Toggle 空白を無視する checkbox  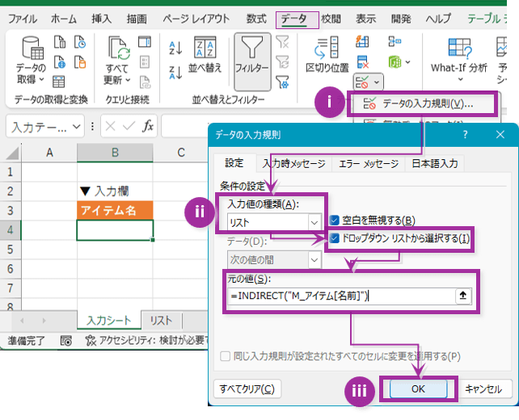click(335, 220)
